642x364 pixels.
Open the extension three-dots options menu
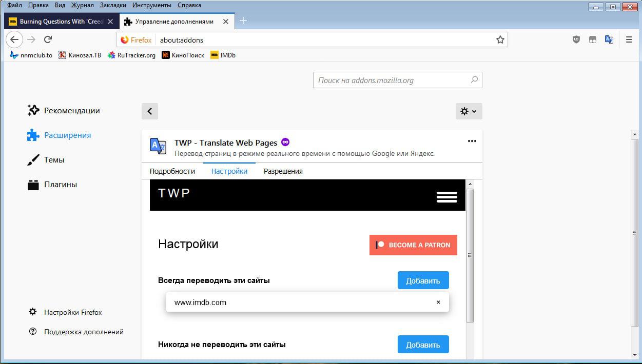pos(472,141)
